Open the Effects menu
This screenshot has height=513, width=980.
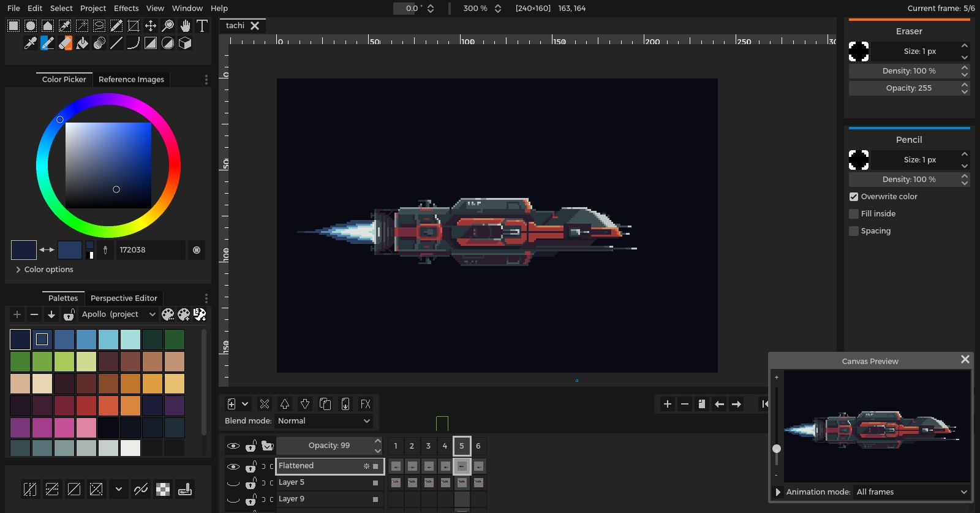[x=126, y=8]
